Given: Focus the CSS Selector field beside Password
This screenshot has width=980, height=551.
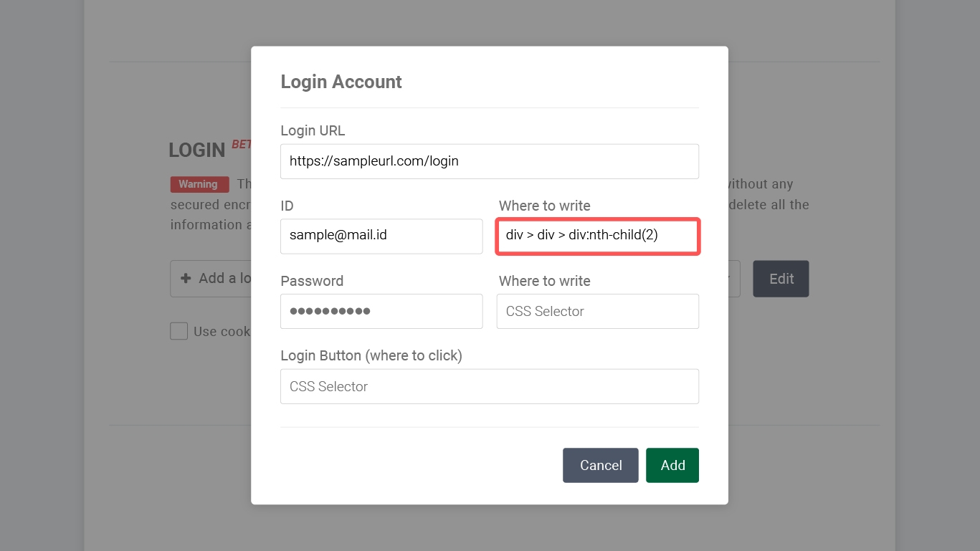Looking at the screenshot, I should [x=598, y=311].
